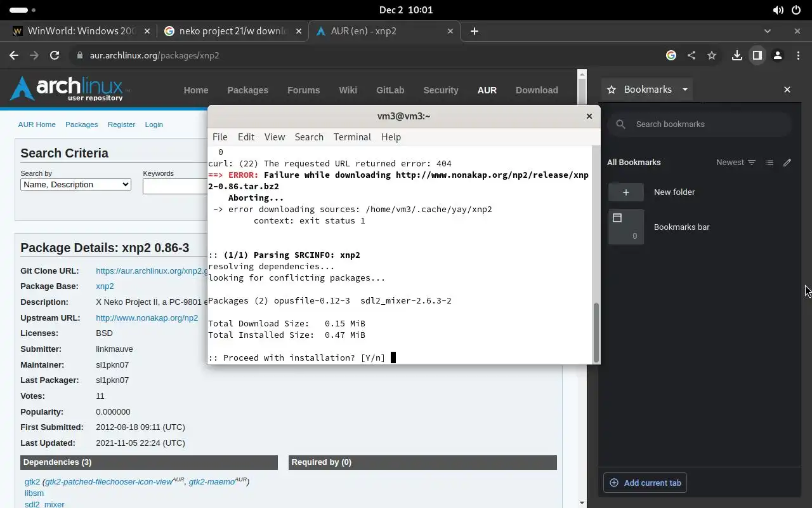Add current tab to bookmarks
Screen dimensions: 812x508
645,483
